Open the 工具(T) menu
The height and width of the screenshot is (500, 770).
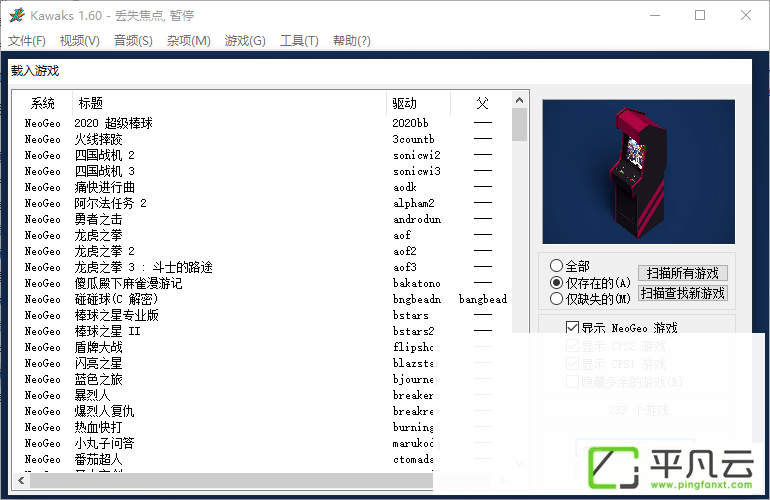299,41
